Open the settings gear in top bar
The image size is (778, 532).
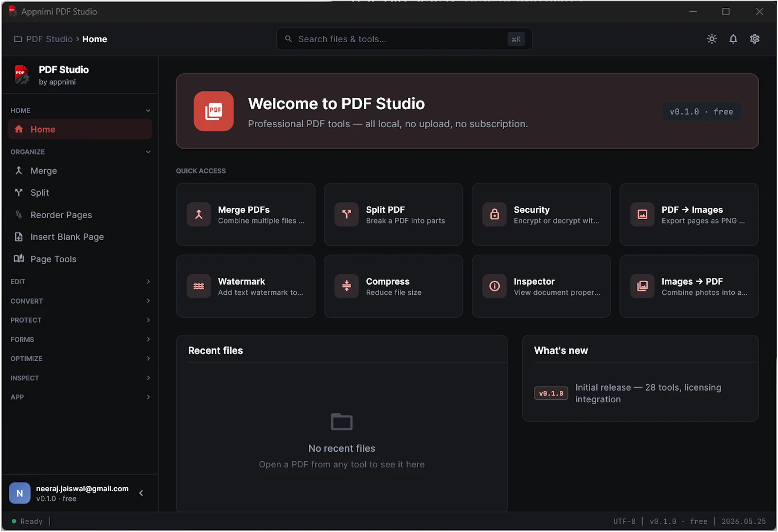coord(755,39)
